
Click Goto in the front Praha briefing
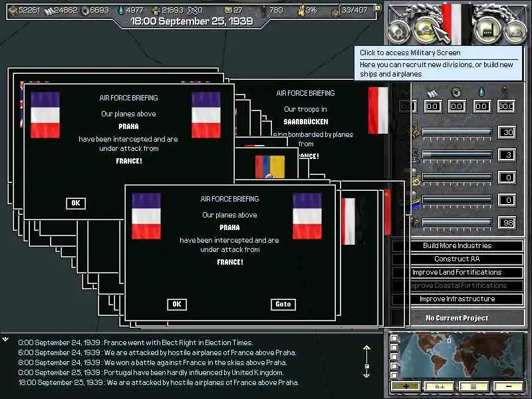pyautogui.click(x=283, y=305)
